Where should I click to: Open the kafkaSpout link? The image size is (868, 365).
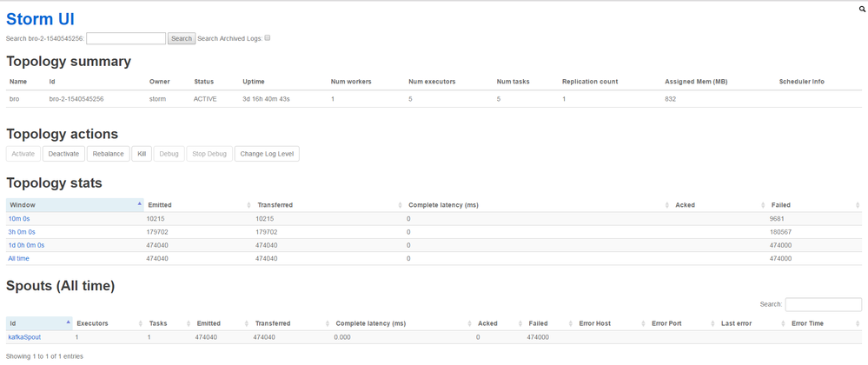point(24,336)
